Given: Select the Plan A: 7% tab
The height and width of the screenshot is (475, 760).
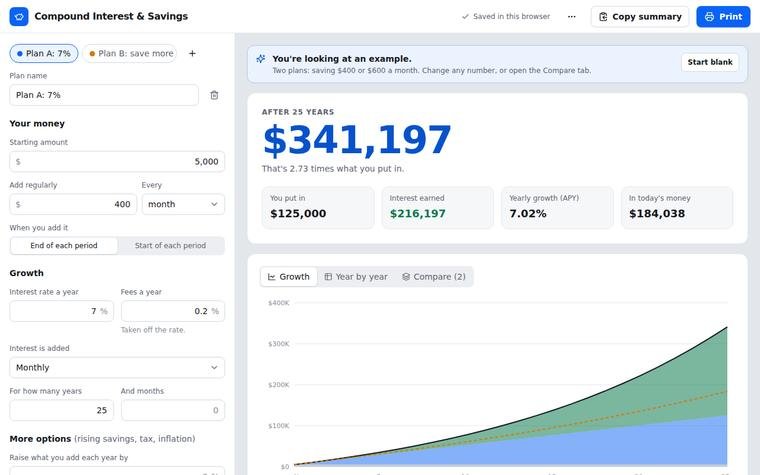Looking at the screenshot, I should [x=44, y=53].
